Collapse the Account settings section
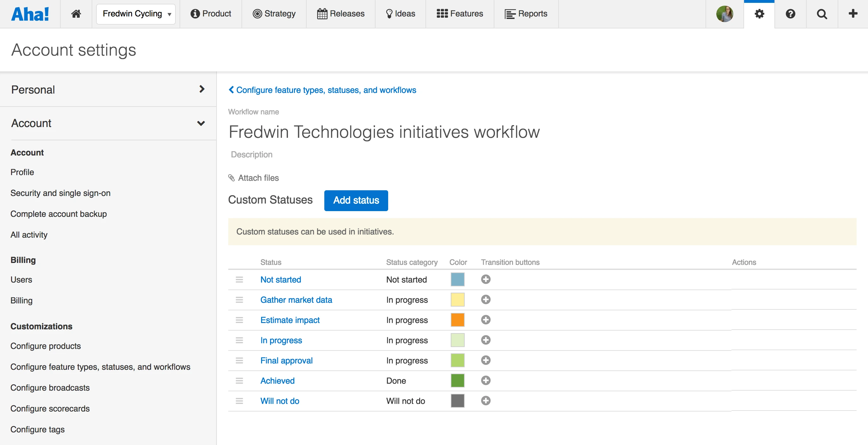 click(x=108, y=123)
